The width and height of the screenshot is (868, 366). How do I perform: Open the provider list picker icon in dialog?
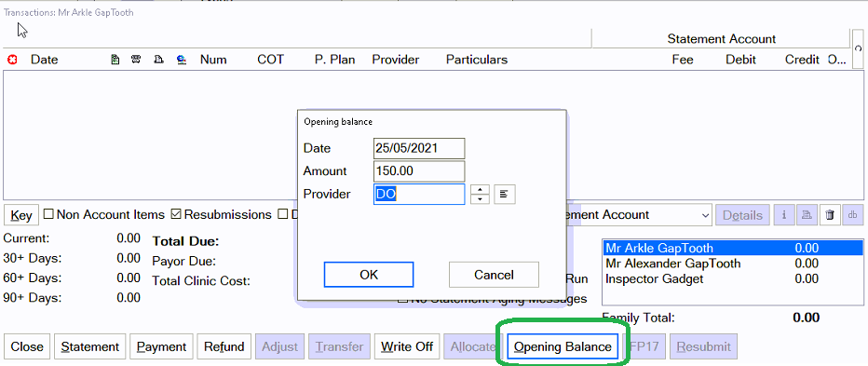pyautogui.click(x=504, y=194)
